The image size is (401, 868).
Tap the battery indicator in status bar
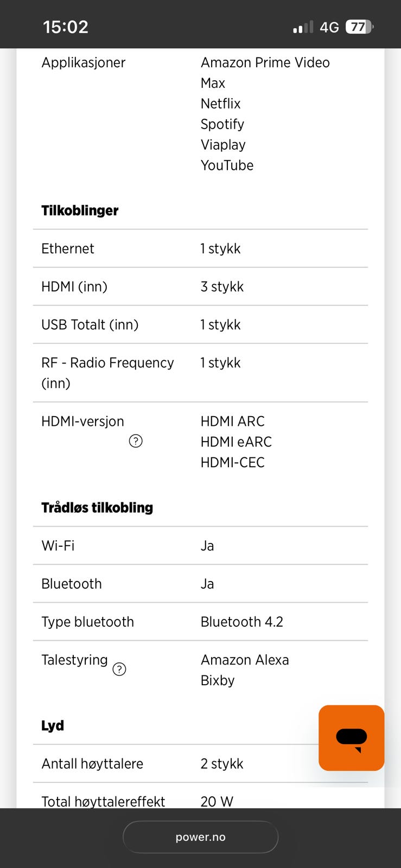pos(359,27)
